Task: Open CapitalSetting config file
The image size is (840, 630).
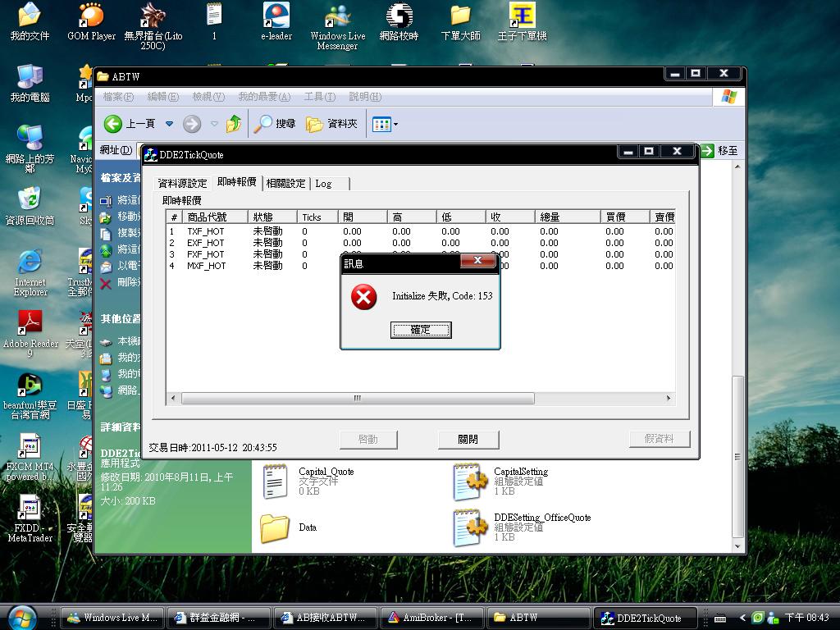Action: 501,481
